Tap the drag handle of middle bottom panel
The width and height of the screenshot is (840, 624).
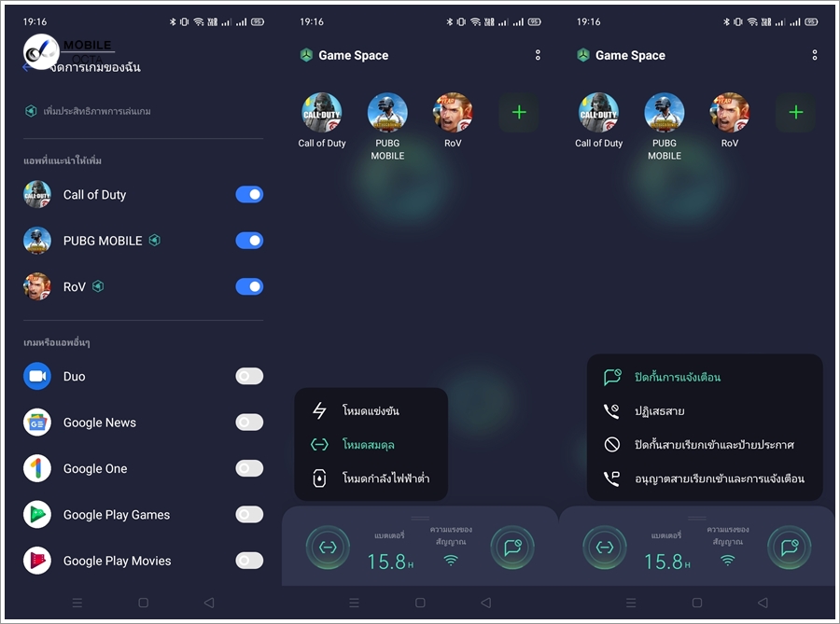[421, 518]
